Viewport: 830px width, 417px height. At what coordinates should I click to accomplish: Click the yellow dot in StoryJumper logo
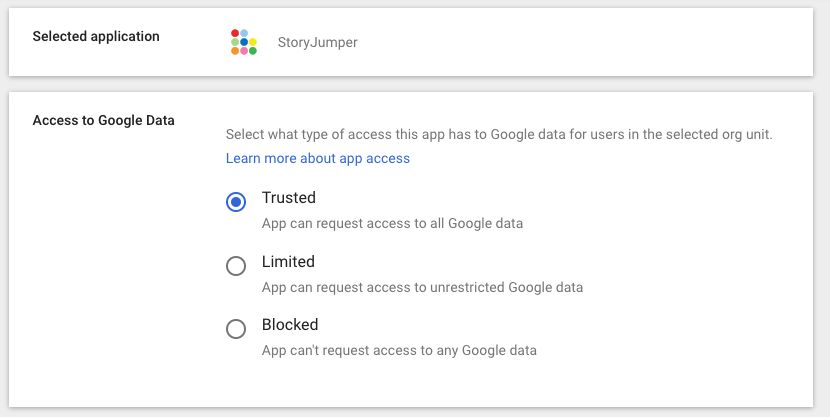pos(252,42)
